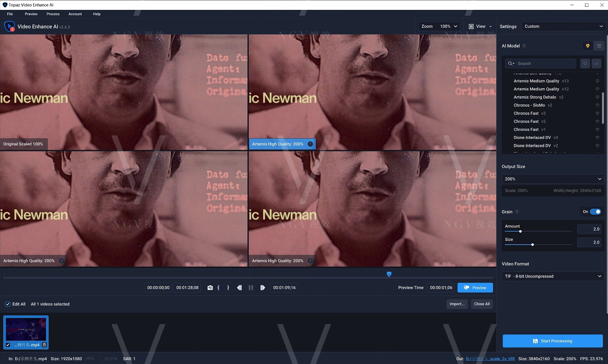Click the Preview Time input field
Image resolution: width=608 pixels, height=364 pixels.
click(441, 288)
